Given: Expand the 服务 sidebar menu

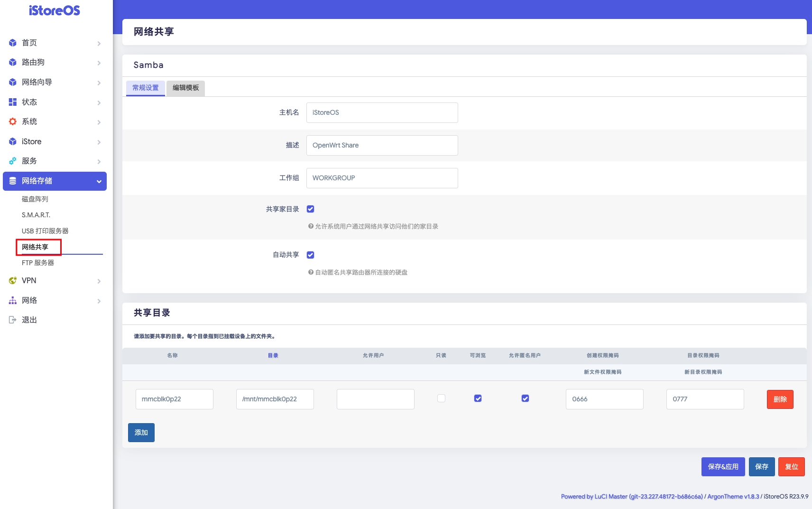Looking at the screenshot, I should point(99,161).
